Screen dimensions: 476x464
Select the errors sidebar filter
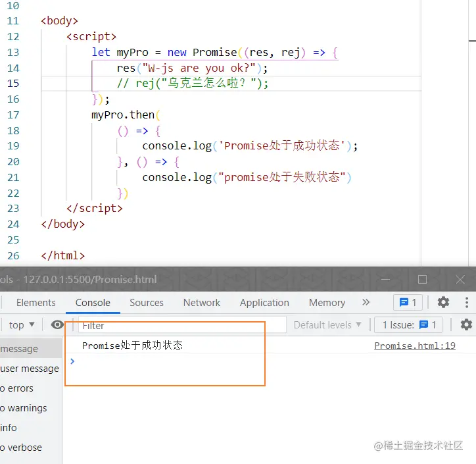(x=31, y=388)
